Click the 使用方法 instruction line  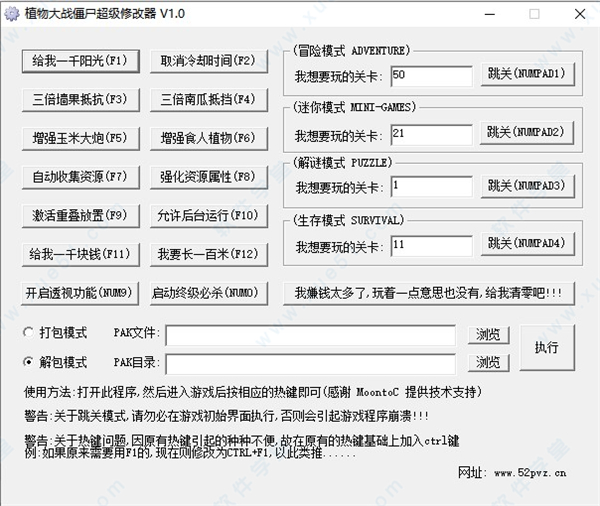[x=253, y=392]
